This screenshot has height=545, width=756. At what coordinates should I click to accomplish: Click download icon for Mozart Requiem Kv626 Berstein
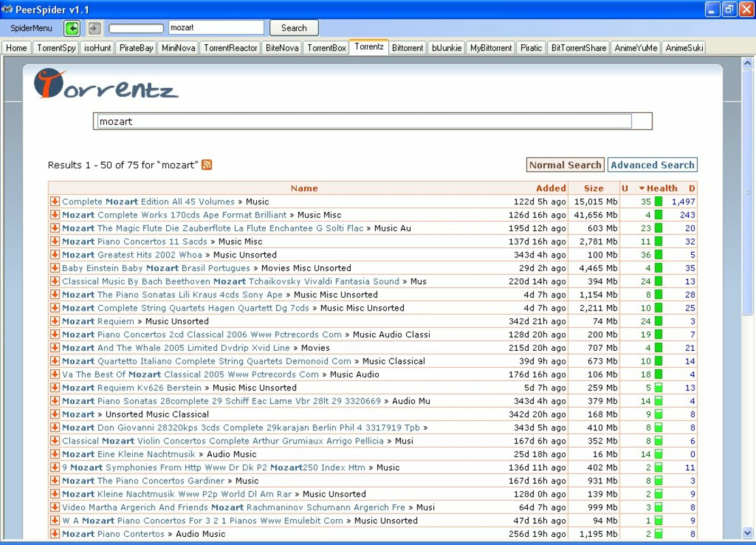(x=55, y=387)
